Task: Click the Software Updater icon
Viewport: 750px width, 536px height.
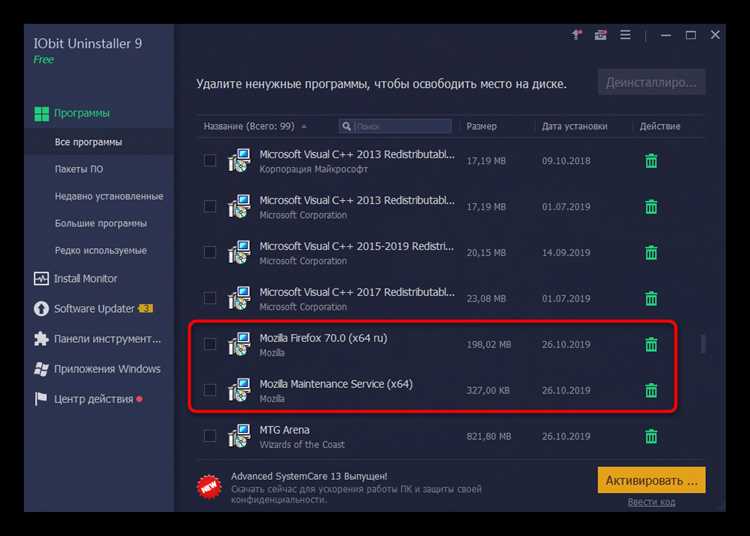Action: click(41, 308)
